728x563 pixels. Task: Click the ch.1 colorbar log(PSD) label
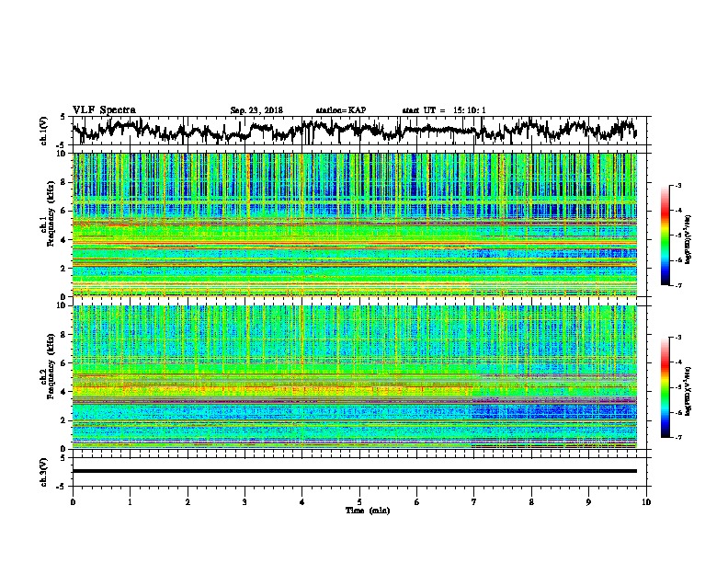[688, 239]
